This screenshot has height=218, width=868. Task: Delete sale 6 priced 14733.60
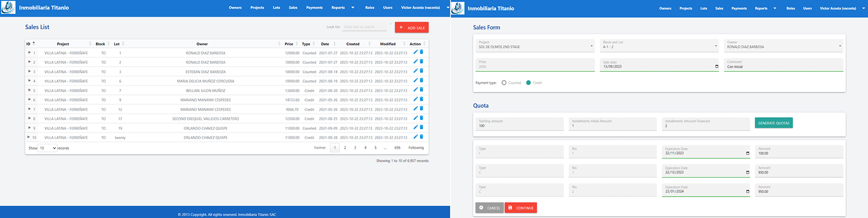click(421, 99)
